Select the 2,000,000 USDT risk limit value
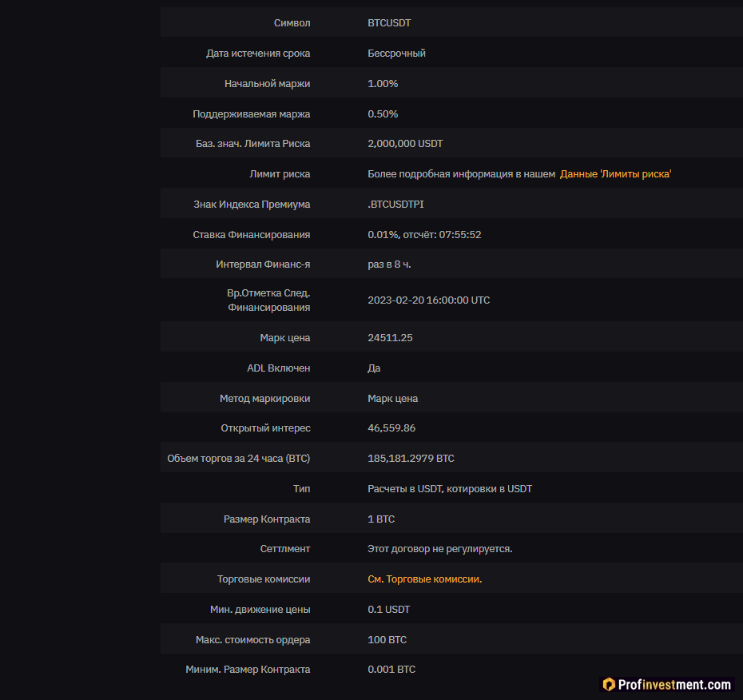This screenshot has width=743, height=700. (405, 144)
